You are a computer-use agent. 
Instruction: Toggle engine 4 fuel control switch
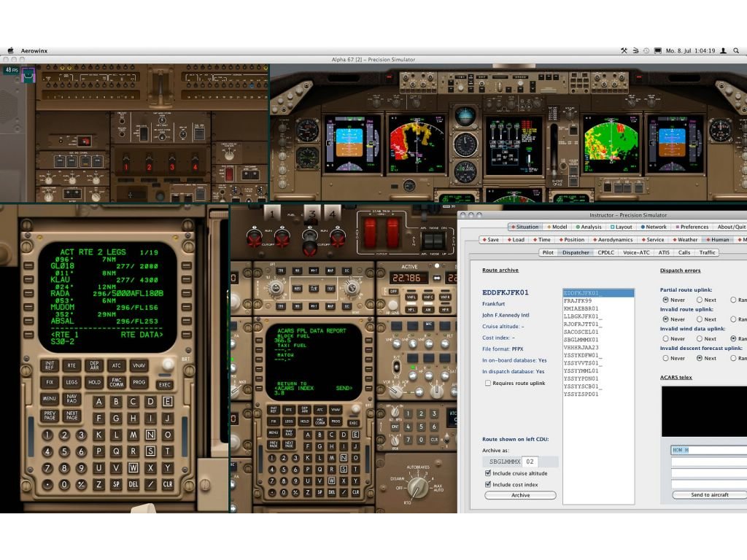pos(338,237)
